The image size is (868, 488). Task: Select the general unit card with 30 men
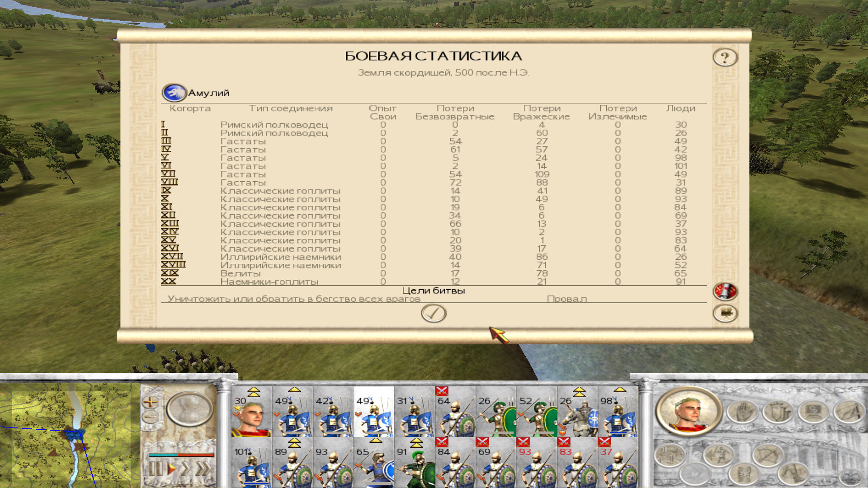point(252,412)
